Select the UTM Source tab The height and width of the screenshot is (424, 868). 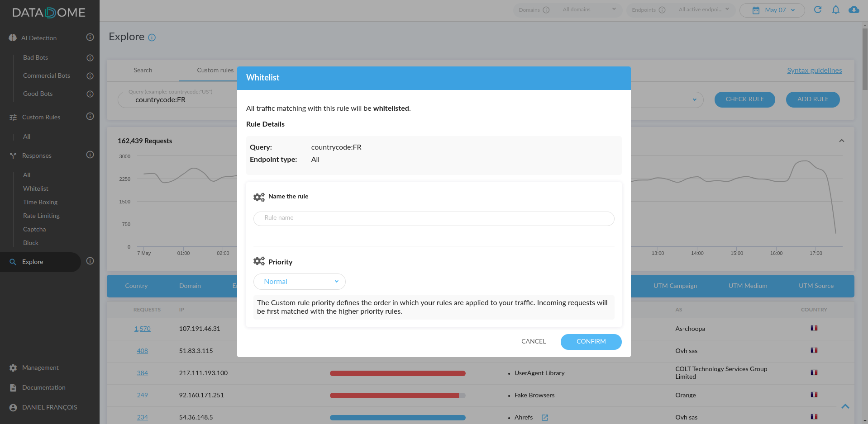[x=816, y=286]
